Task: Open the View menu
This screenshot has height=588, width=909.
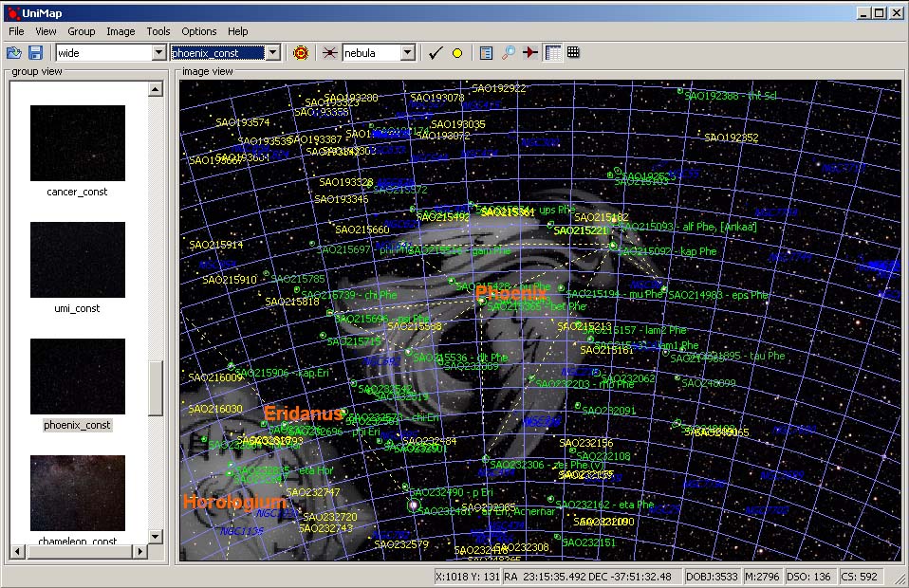Action: pos(46,31)
